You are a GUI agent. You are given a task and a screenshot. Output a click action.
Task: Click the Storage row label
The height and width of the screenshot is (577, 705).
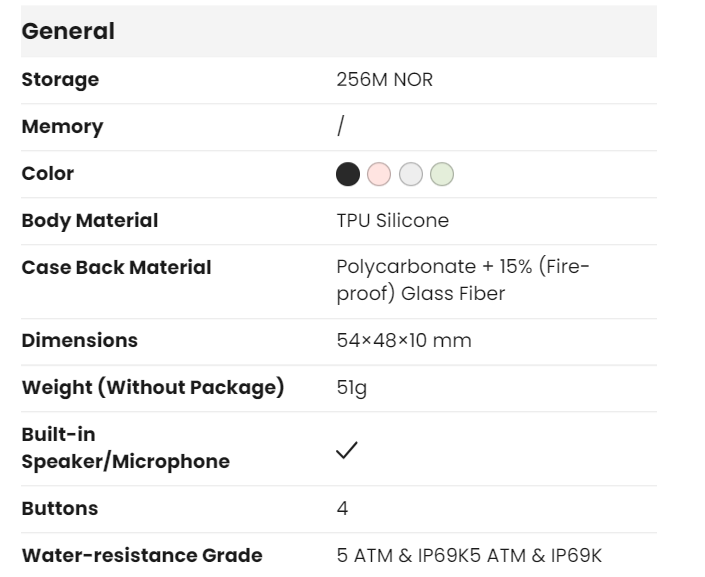(x=60, y=80)
